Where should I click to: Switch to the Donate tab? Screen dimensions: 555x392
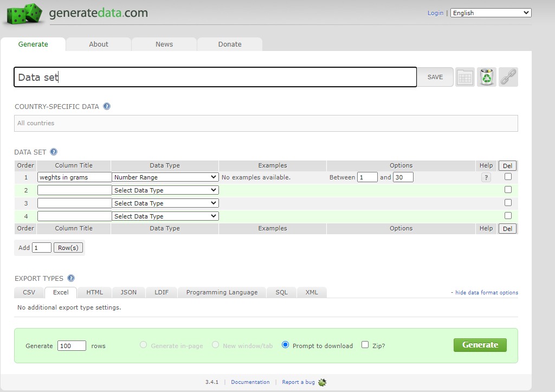click(230, 44)
